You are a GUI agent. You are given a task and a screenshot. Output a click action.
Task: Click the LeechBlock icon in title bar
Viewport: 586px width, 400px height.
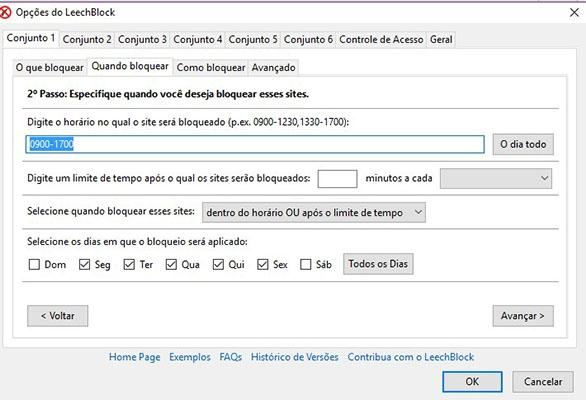pos(5,13)
